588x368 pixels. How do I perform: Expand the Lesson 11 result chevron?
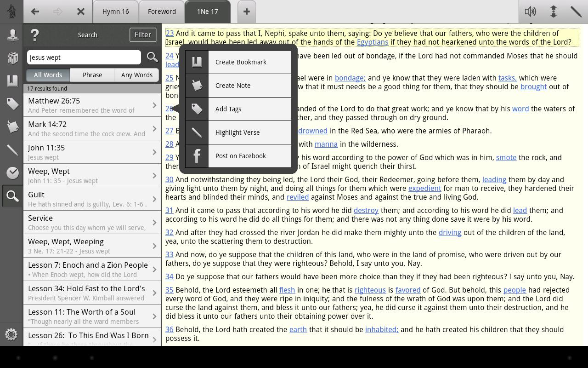coord(155,316)
